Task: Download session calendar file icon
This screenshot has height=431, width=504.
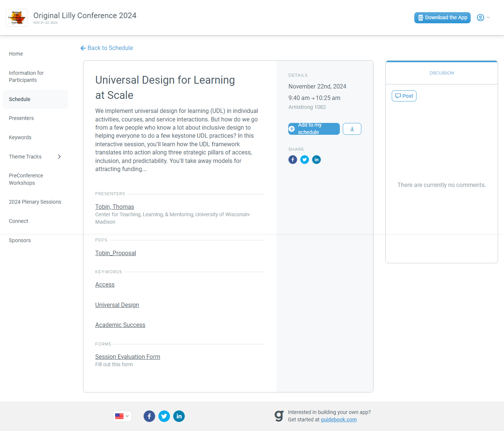Action: 352,129
